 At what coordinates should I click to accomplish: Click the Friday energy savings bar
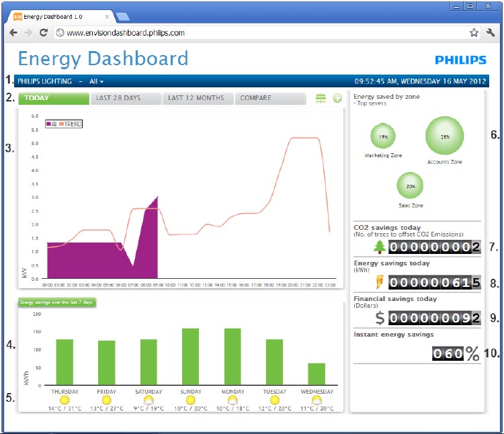pos(106,363)
